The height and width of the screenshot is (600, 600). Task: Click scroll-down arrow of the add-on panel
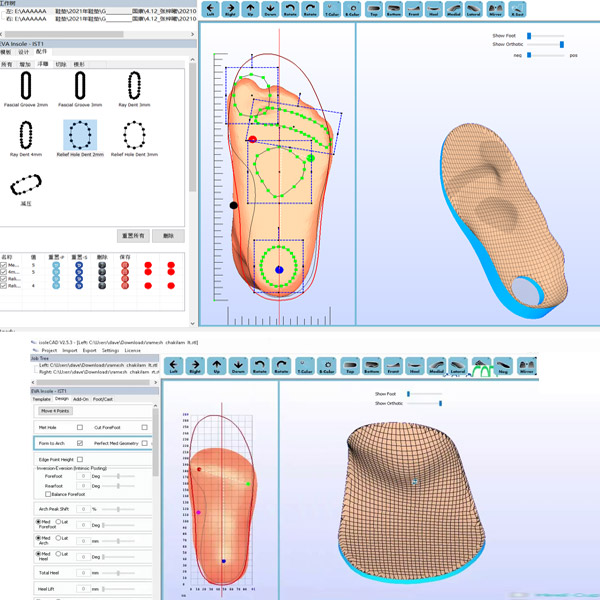point(192,323)
